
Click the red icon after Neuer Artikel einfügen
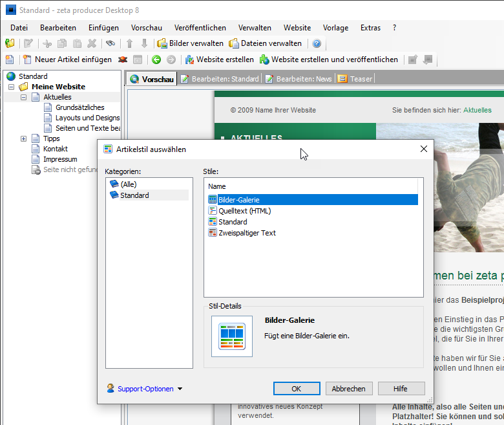(x=123, y=60)
